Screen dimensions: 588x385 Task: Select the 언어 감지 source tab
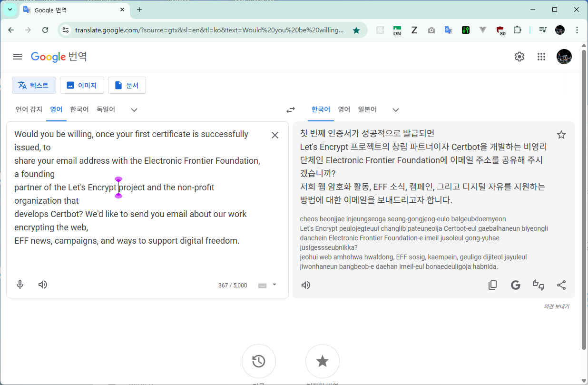[x=29, y=109]
